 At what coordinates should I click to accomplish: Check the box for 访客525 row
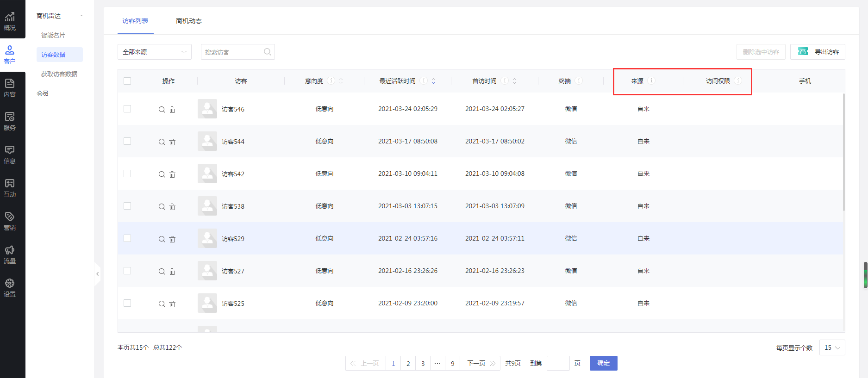click(x=127, y=303)
